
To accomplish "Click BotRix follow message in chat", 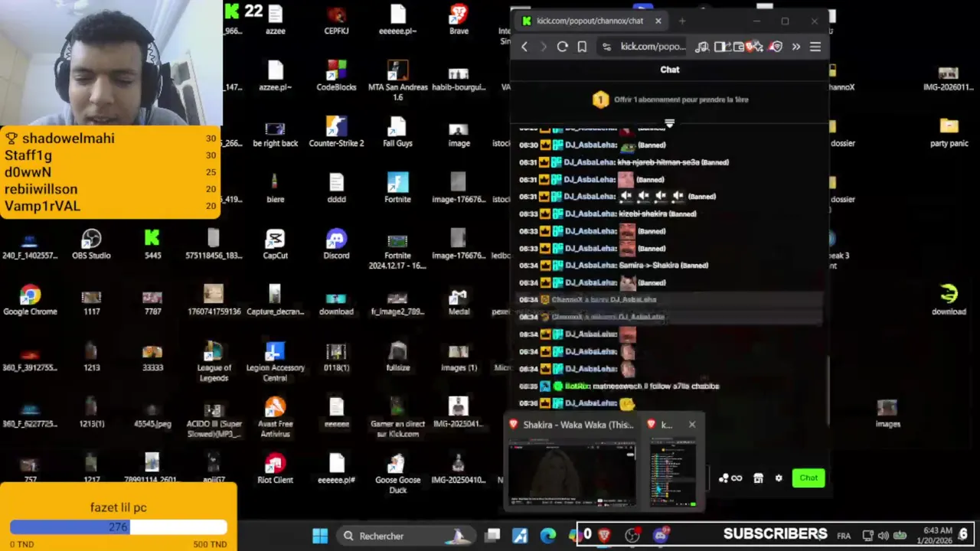I will point(619,386).
